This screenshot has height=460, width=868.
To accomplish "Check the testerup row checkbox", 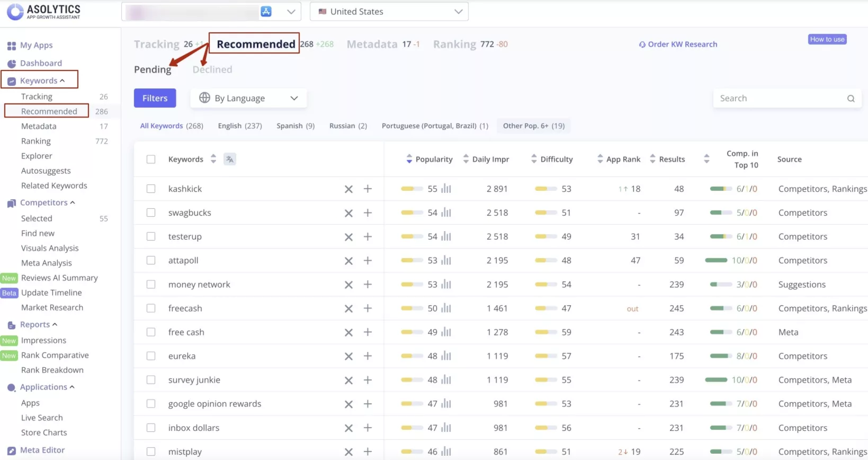I will point(151,236).
